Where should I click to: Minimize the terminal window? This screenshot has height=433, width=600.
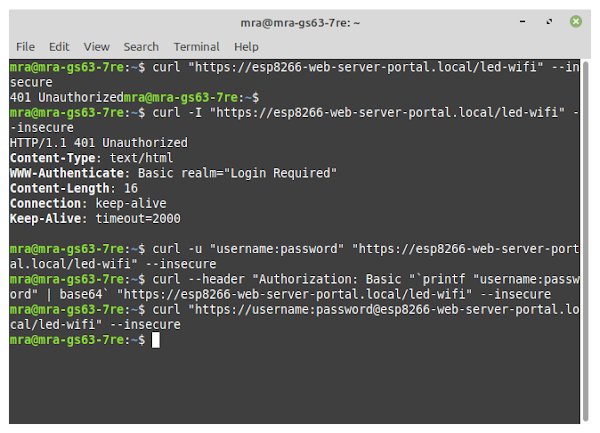(522, 21)
